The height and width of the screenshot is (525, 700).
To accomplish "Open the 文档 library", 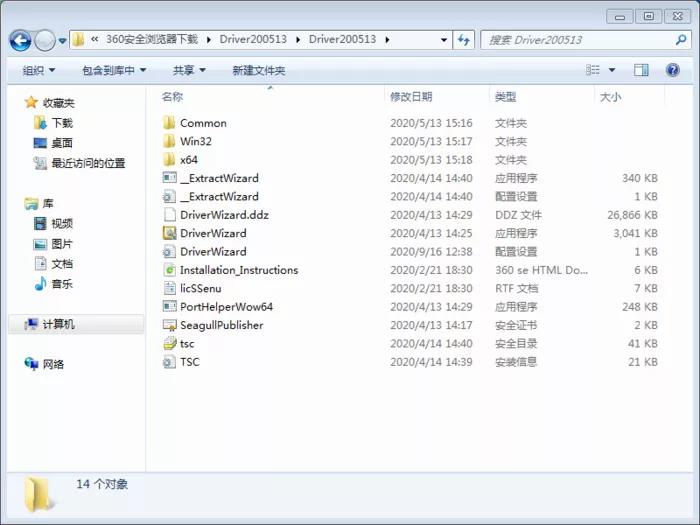I will pos(53,264).
